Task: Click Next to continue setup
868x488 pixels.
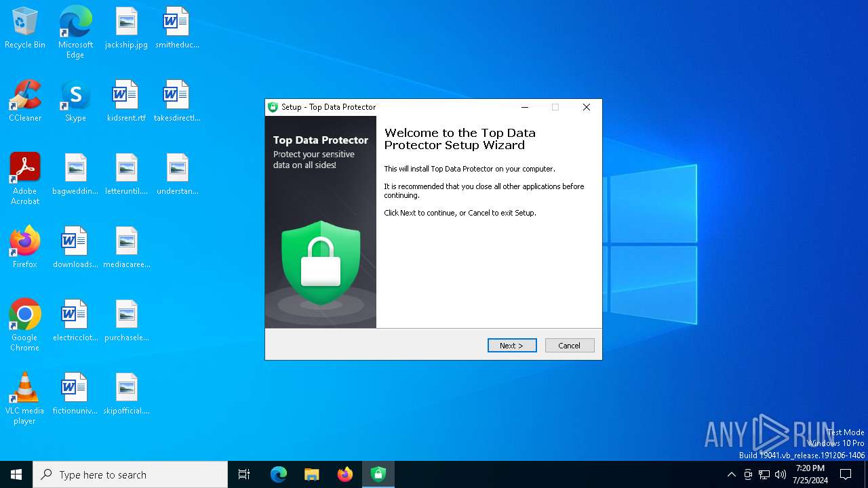Action: click(512, 346)
